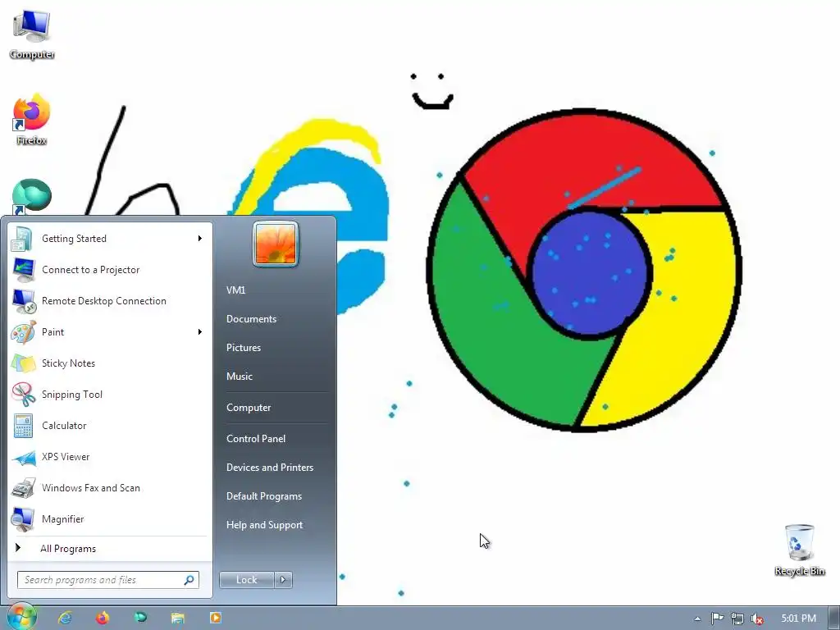The height and width of the screenshot is (630, 840).
Task: Click the search magnifier icon
Action: 189,580
